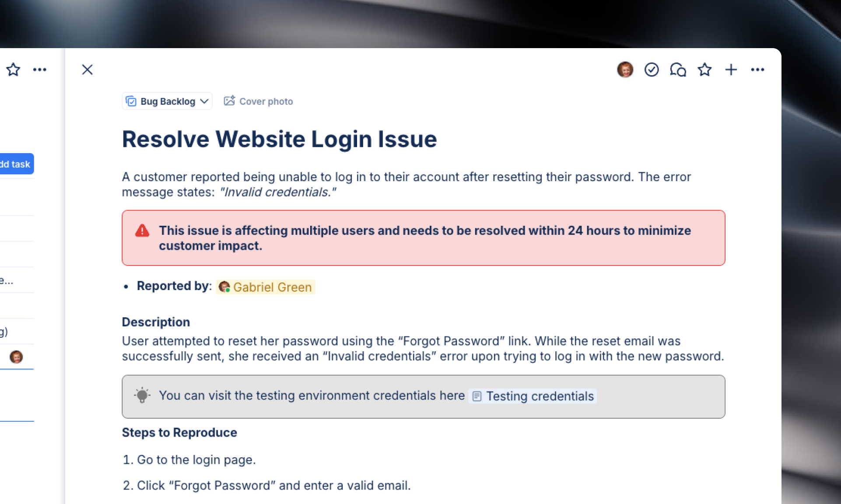The height and width of the screenshot is (504, 841).
Task: Click the document icon next to Testing credentials
Action: pos(476,396)
